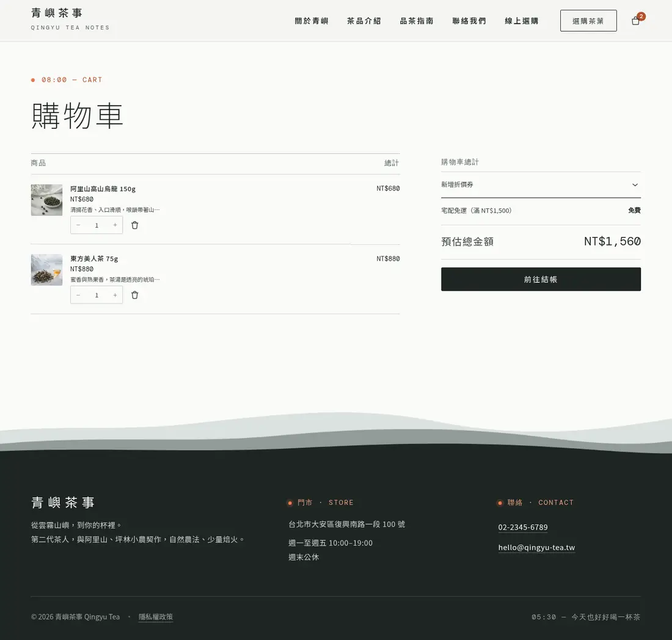The width and height of the screenshot is (672, 640).
Task: Delete 阿里山高山烏龍 150g with trash icon
Action: tap(134, 225)
